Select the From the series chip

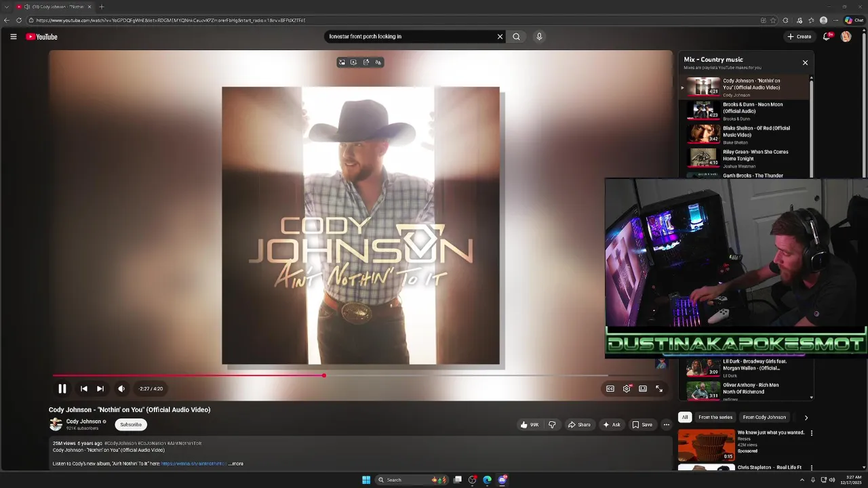715,418
